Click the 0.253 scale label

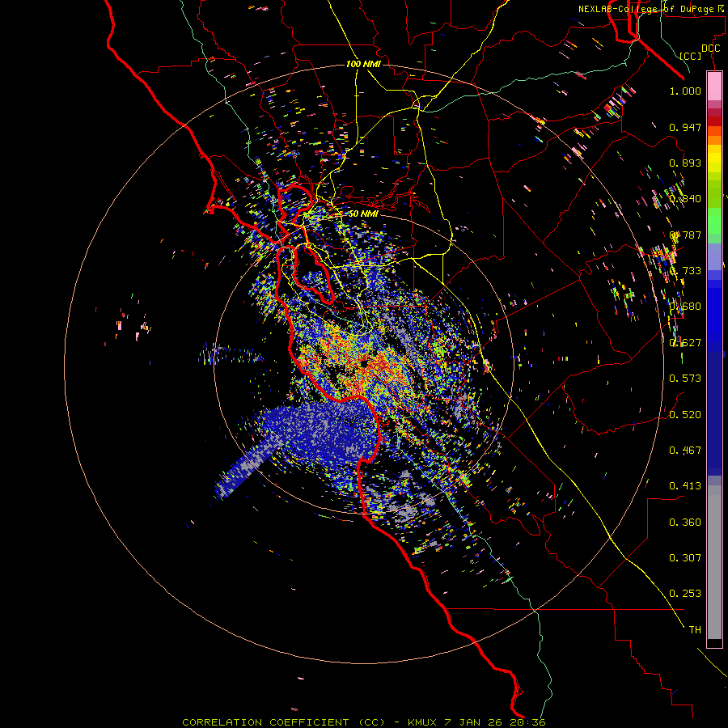click(x=685, y=594)
